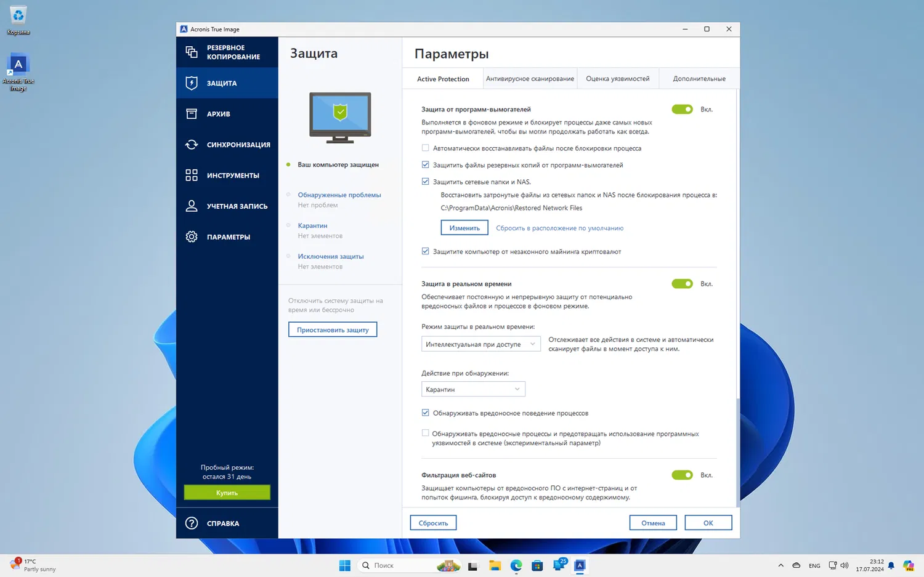
Task: Click the settings panel vertical scrollbar
Action: click(737, 453)
